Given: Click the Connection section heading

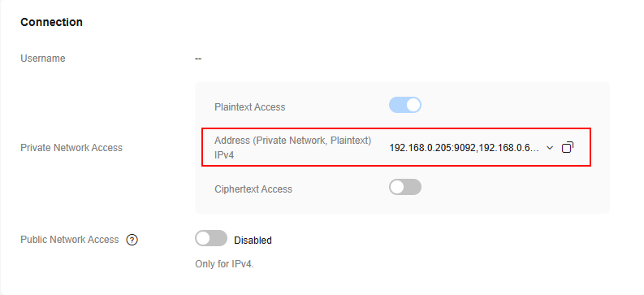Looking at the screenshot, I should coord(51,22).
